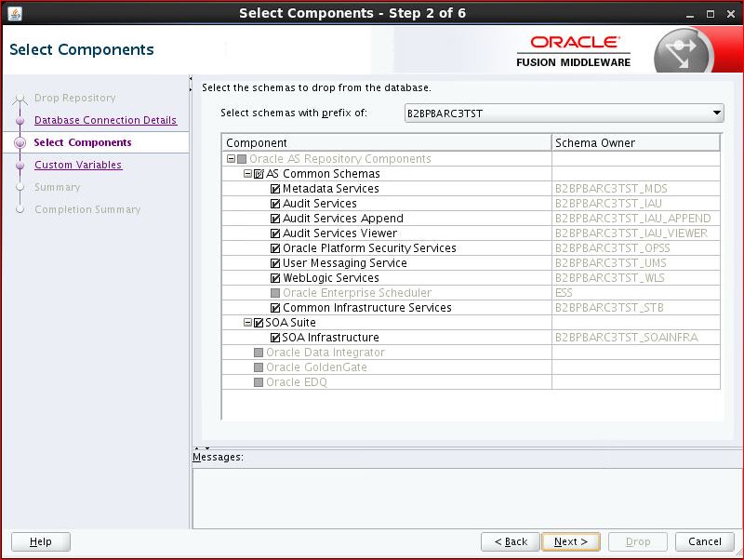This screenshot has width=744, height=560.
Task: Select the ESS schema owner cell
Action: pyautogui.click(x=636, y=293)
